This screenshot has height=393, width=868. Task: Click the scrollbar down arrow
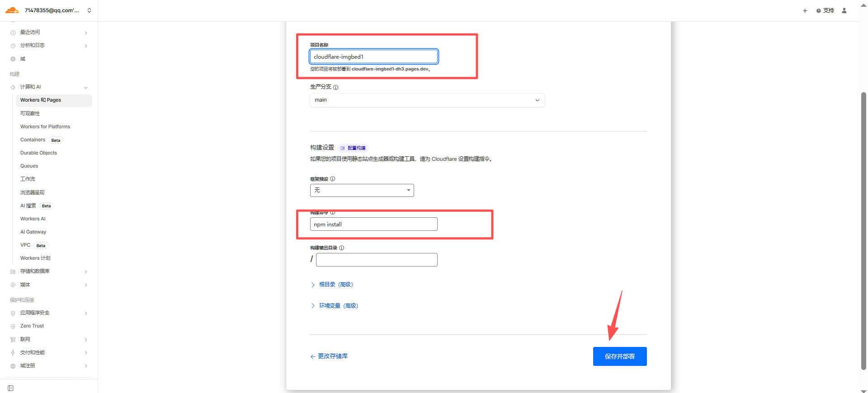click(x=863, y=391)
